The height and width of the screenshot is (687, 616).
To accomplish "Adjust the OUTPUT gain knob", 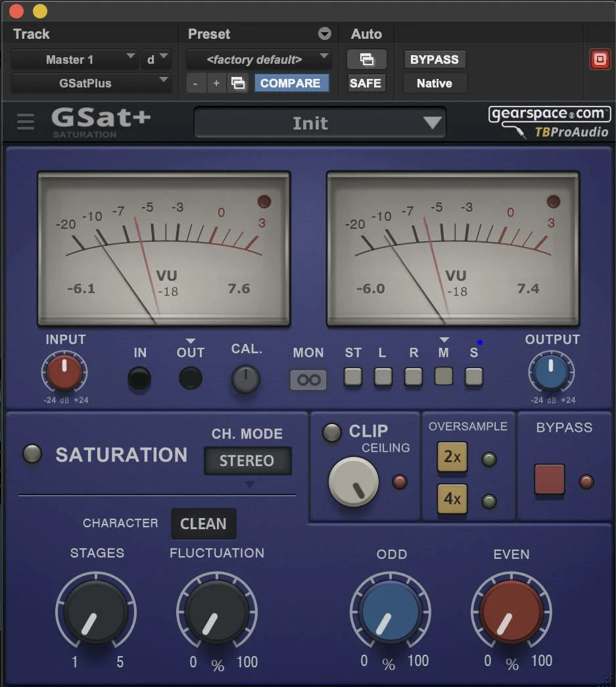I will click(x=552, y=373).
